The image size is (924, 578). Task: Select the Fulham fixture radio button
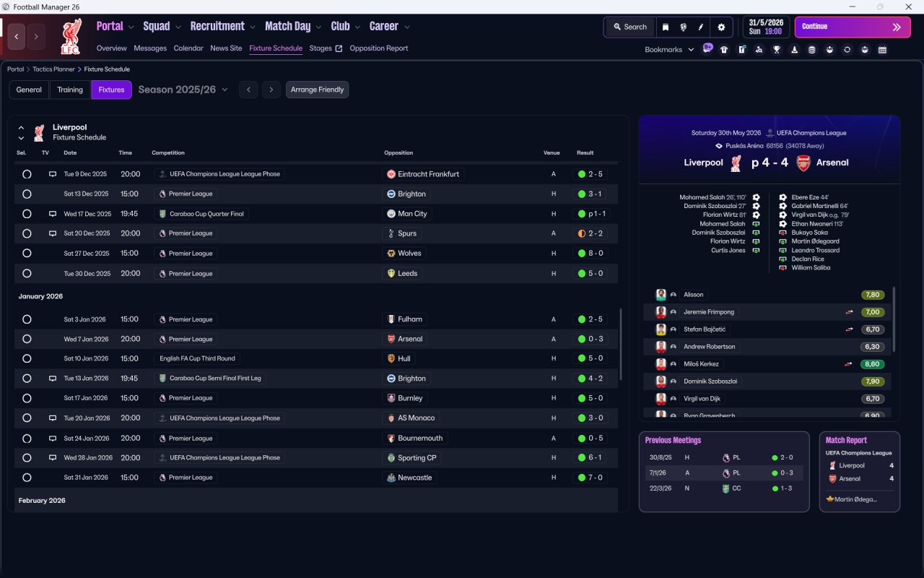click(x=27, y=319)
